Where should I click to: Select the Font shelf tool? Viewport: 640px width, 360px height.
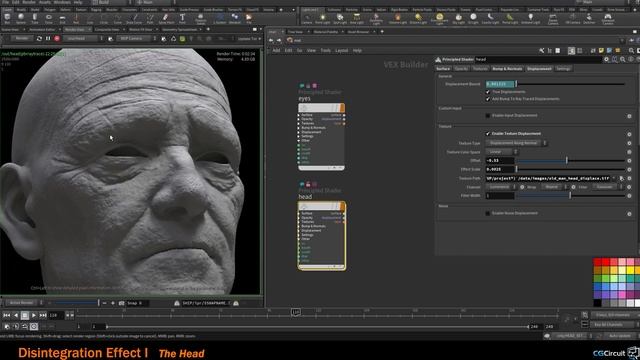point(182,18)
